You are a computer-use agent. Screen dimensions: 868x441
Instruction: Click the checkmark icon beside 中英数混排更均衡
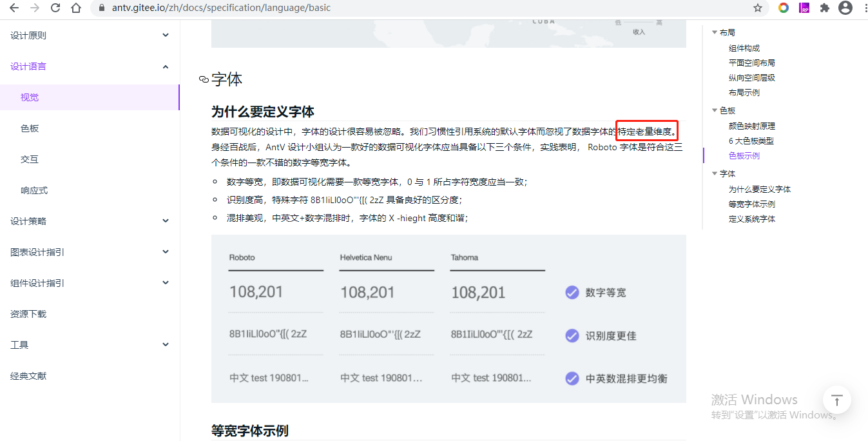(572, 378)
